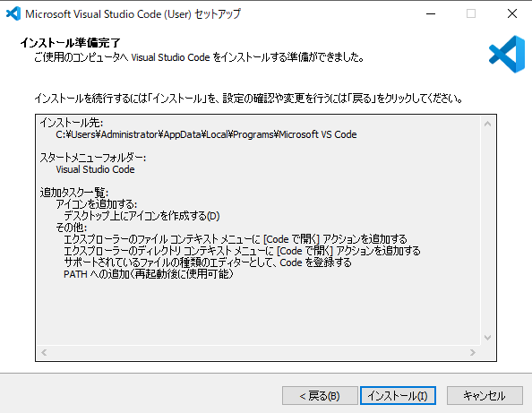
Task: Go back with the 戻る(B) button
Action: click(x=320, y=396)
